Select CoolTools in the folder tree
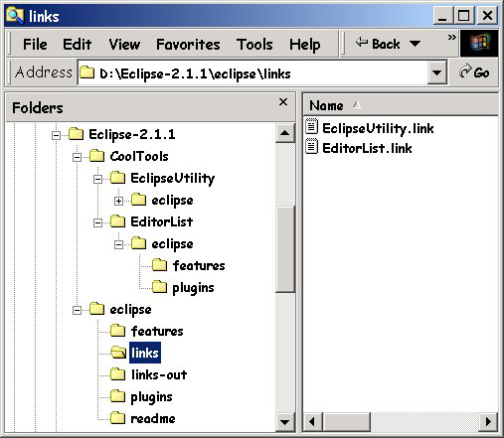The image size is (504, 438). coord(139,156)
